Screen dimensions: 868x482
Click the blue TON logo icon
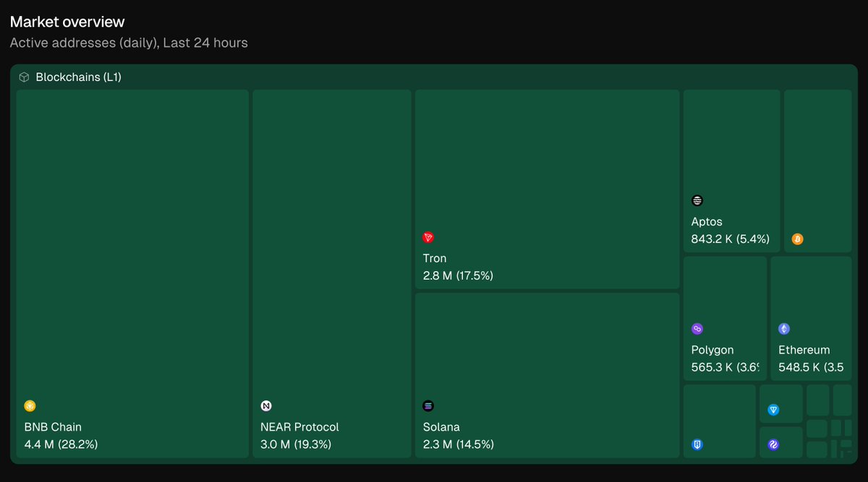(773, 410)
